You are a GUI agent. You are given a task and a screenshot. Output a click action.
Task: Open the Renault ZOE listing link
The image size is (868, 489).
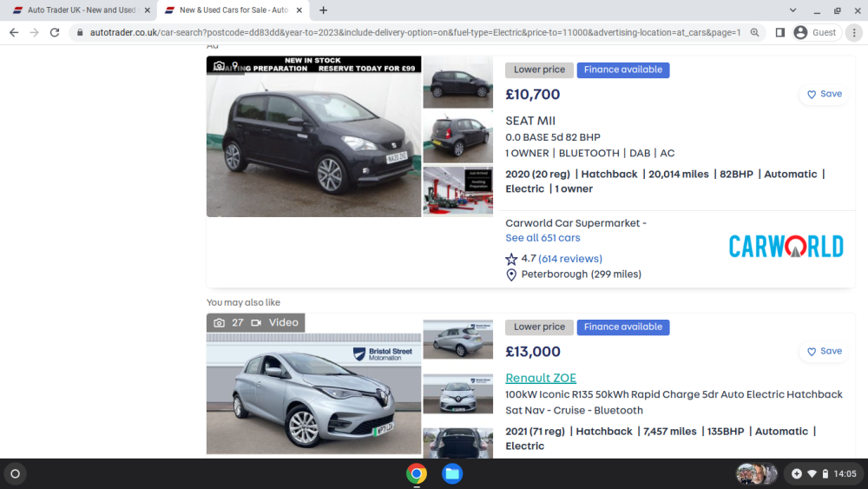coord(541,378)
